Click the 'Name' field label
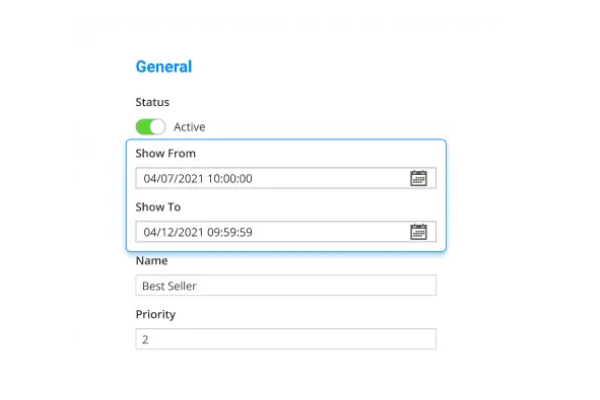600x400 pixels. click(x=151, y=261)
